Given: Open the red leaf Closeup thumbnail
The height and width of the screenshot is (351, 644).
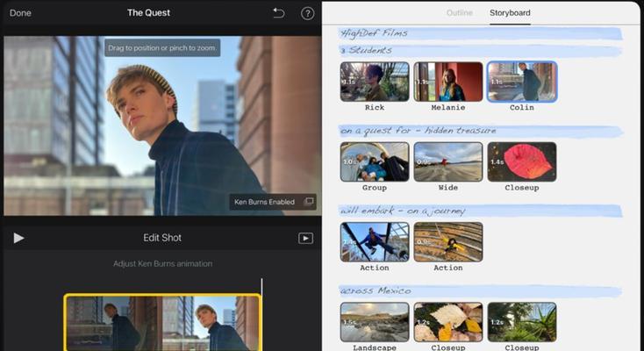Looking at the screenshot, I should point(522,162).
